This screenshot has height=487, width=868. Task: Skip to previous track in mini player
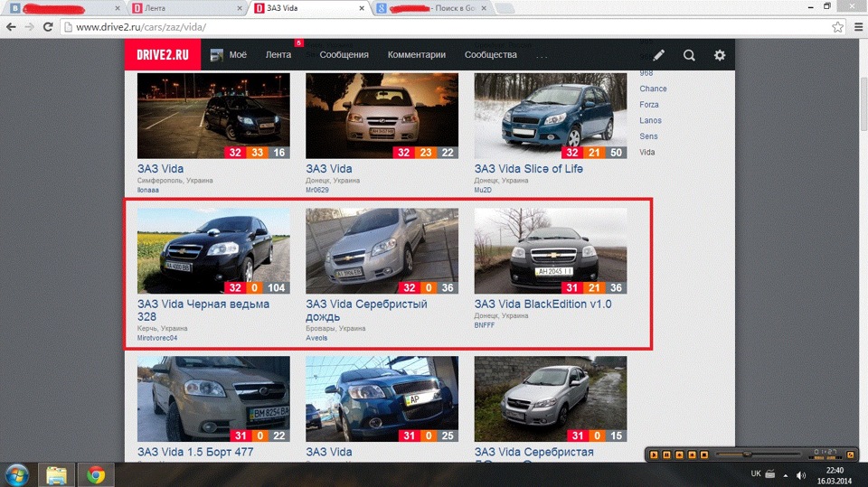tap(679, 454)
